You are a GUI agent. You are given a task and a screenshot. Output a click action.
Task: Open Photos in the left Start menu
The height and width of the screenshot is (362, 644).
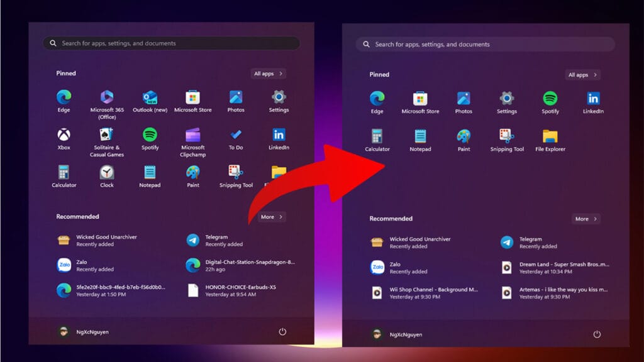236,101
